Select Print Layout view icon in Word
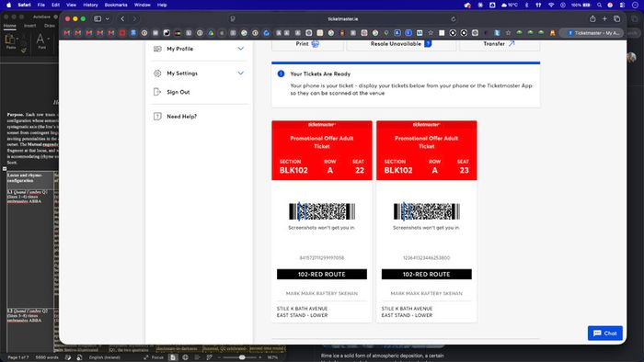This screenshot has width=644, height=362. coord(173,357)
